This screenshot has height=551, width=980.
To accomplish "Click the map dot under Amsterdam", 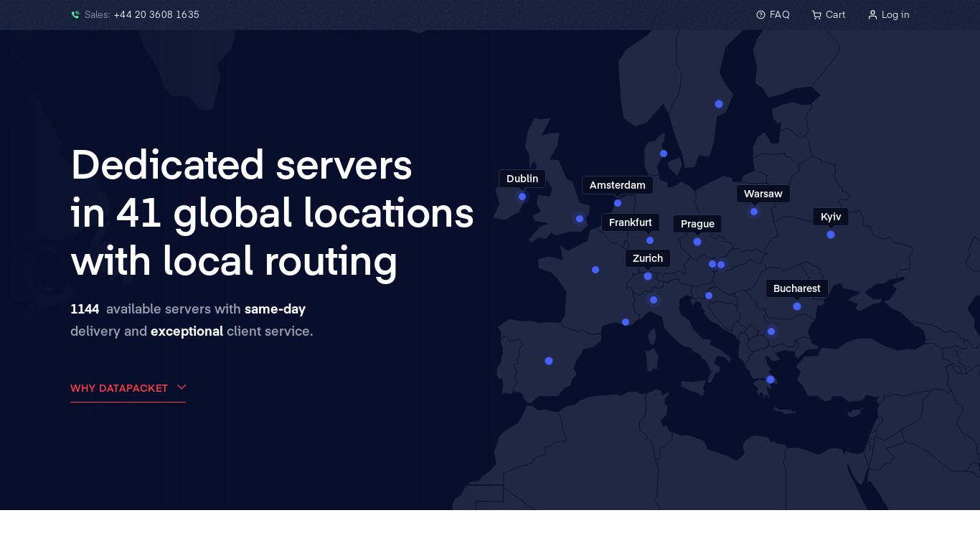I will click(x=618, y=203).
